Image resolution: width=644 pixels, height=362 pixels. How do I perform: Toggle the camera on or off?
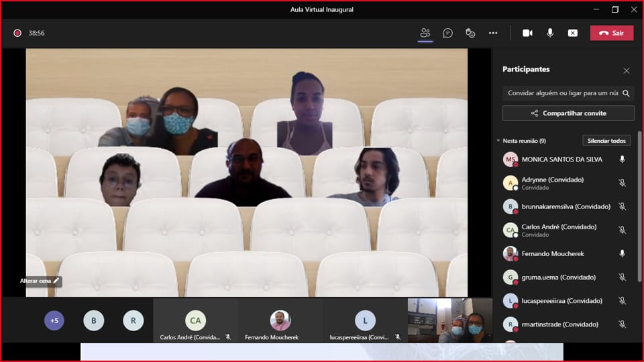527,33
